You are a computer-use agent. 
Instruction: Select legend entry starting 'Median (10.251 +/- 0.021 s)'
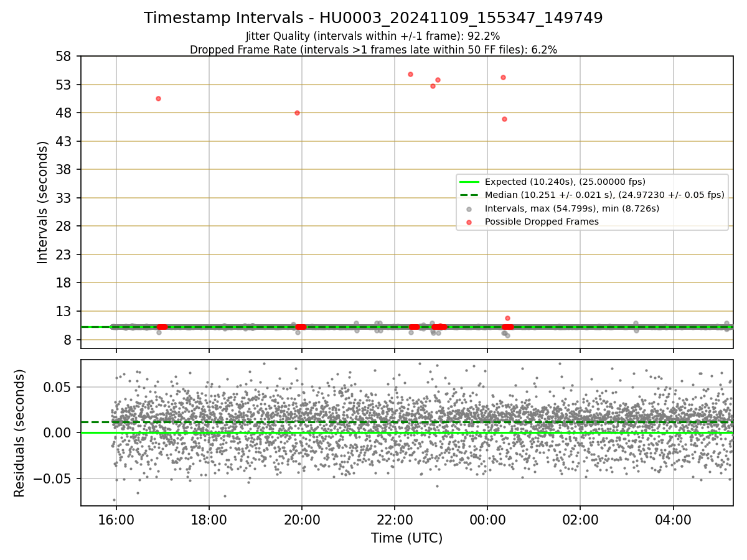(604, 195)
